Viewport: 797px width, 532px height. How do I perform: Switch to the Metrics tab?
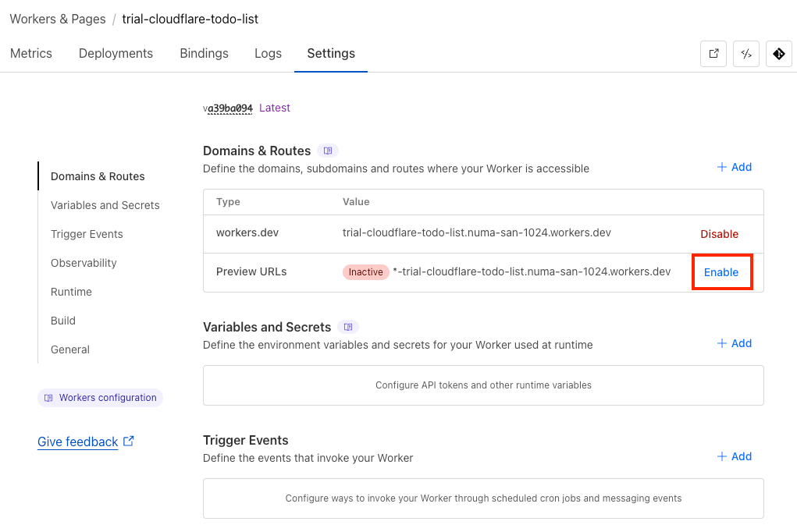point(31,54)
